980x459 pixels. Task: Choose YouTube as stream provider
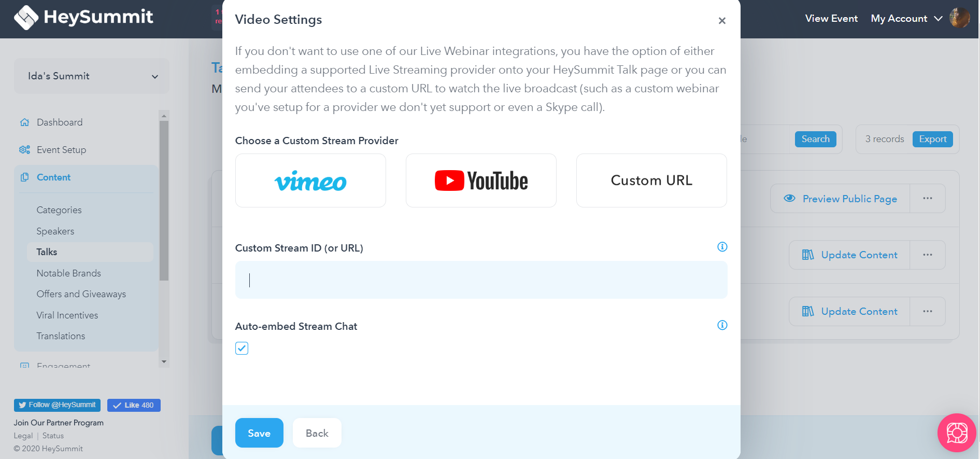point(481,180)
